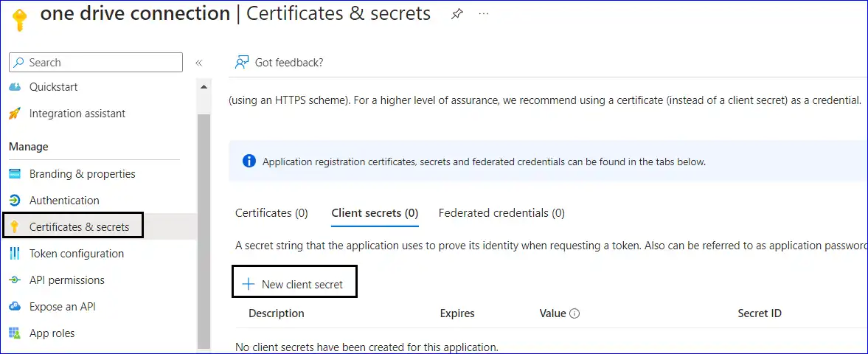The height and width of the screenshot is (354, 868).
Task: Click the App roles icon
Action: [x=15, y=333]
